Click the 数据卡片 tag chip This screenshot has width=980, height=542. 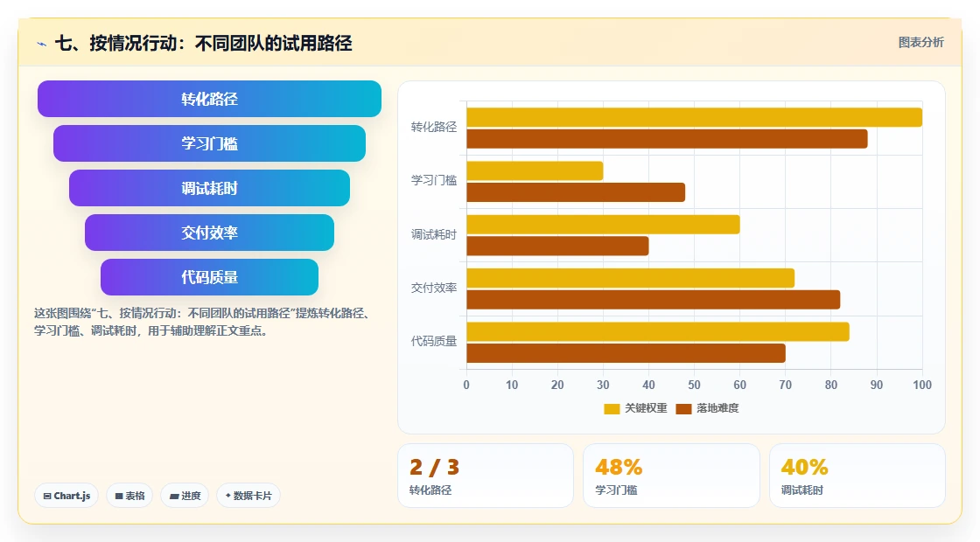248,496
